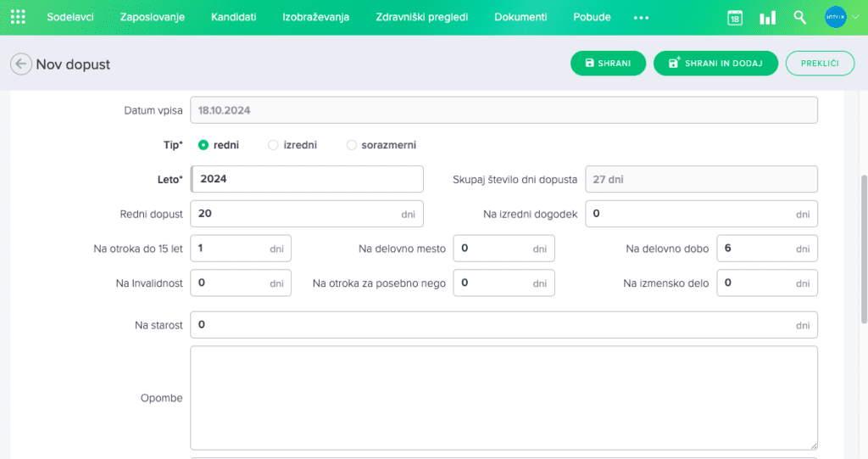The image size is (868, 459).
Task: Expand the user account dropdown arrow
Action: pyautogui.click(x=854, y=18)
